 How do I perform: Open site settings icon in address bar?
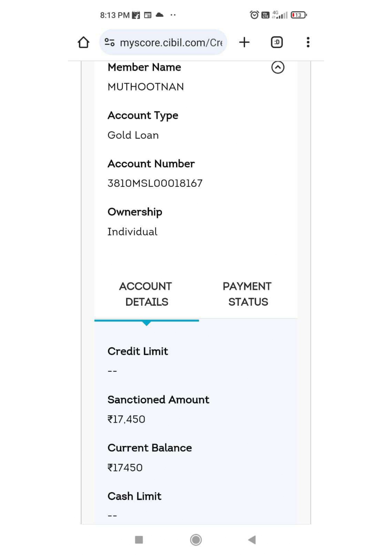point(109,42)
